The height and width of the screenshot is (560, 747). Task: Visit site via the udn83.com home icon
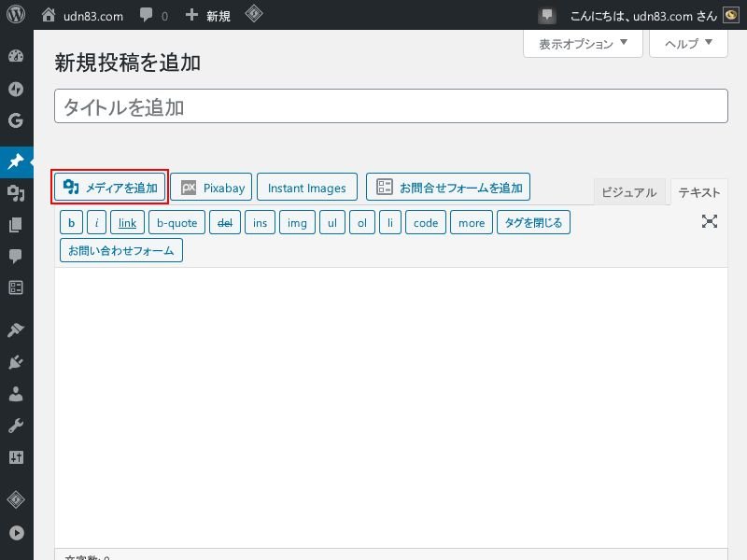coord(49,15)
